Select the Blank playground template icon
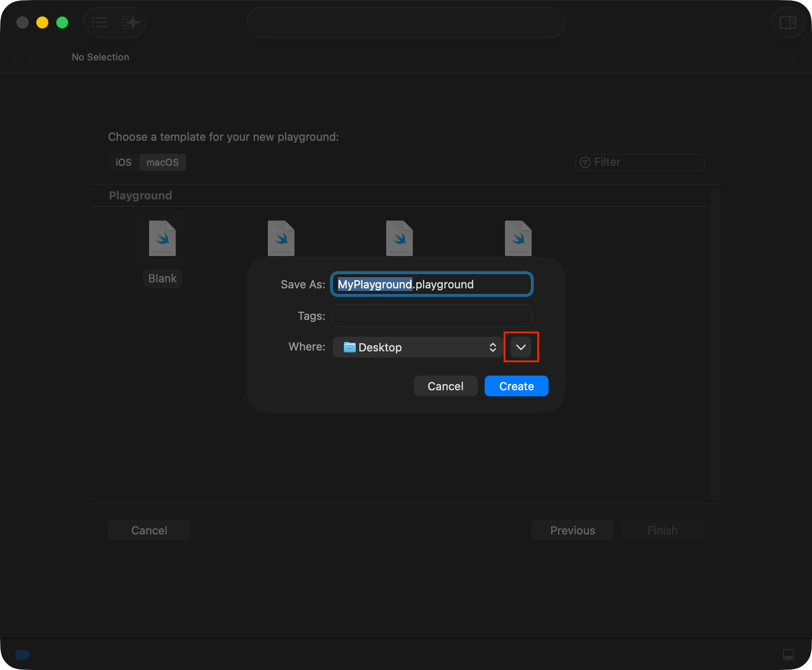The width and height of the screenshot is (812, 670). click(162, 238)
